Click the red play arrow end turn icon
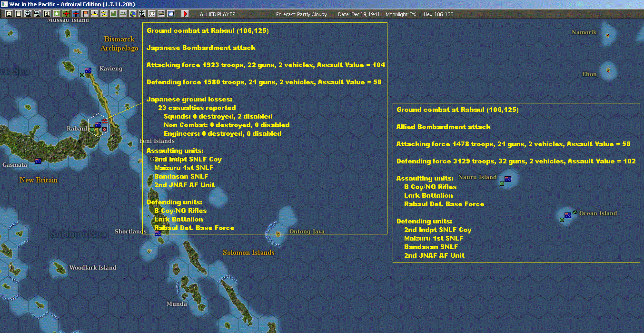The height and width of the screenshot is (333, 644). [x=185, y=14]
